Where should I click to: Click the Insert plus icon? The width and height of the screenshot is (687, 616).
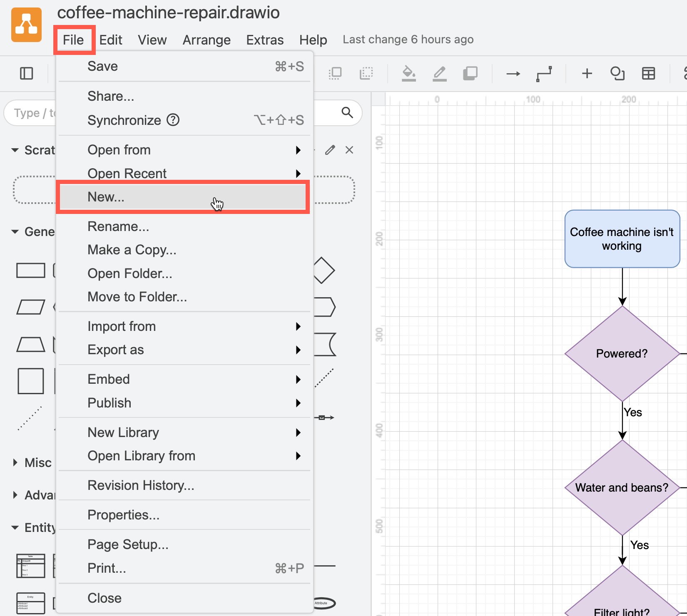(x=587, y=74)
